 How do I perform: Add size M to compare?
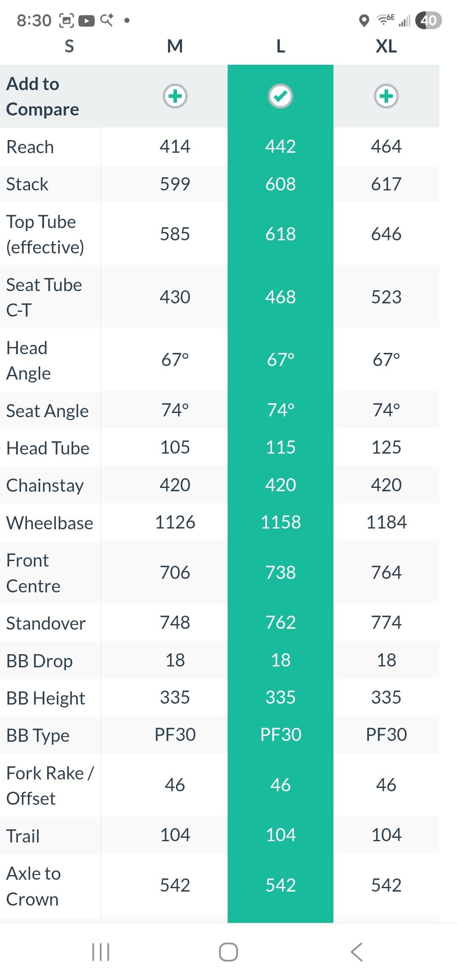175,96
